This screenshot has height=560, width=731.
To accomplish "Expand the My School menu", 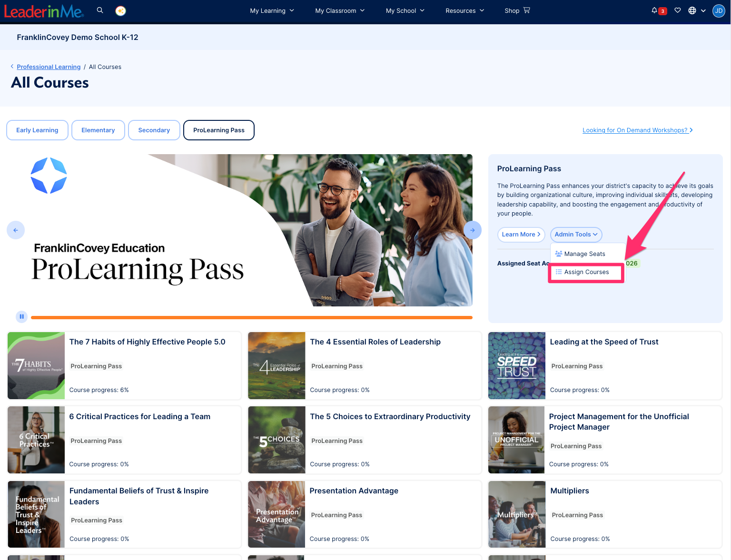I will pos(405,10).
